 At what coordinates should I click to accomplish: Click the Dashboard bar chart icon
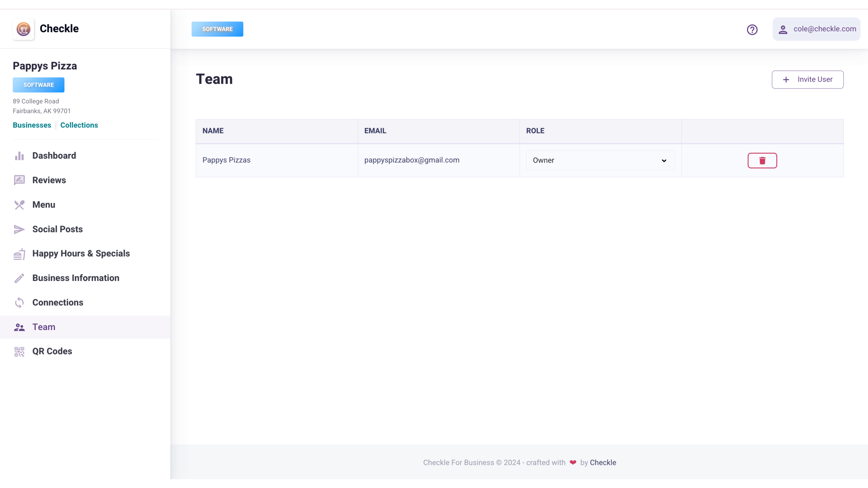tap(19, 156)
